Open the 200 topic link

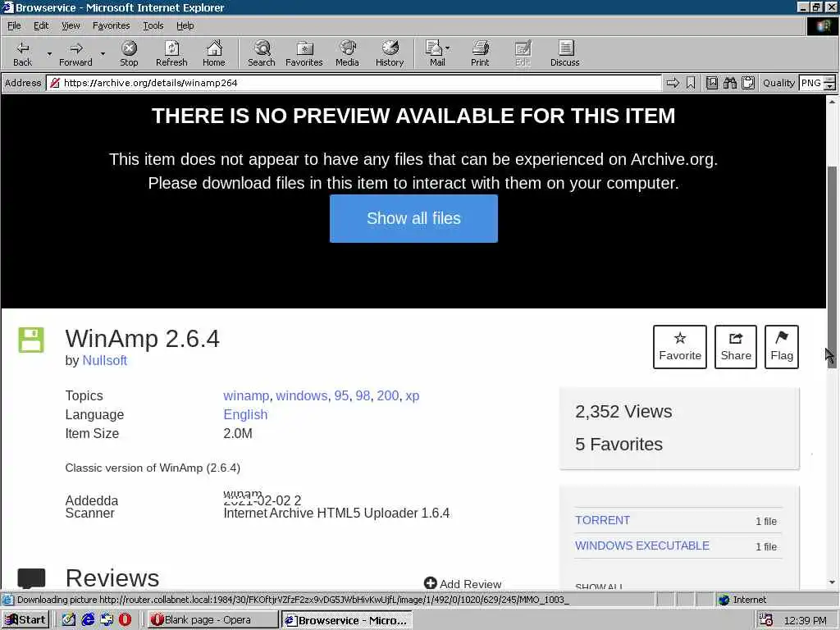click(x=388, y=396)
